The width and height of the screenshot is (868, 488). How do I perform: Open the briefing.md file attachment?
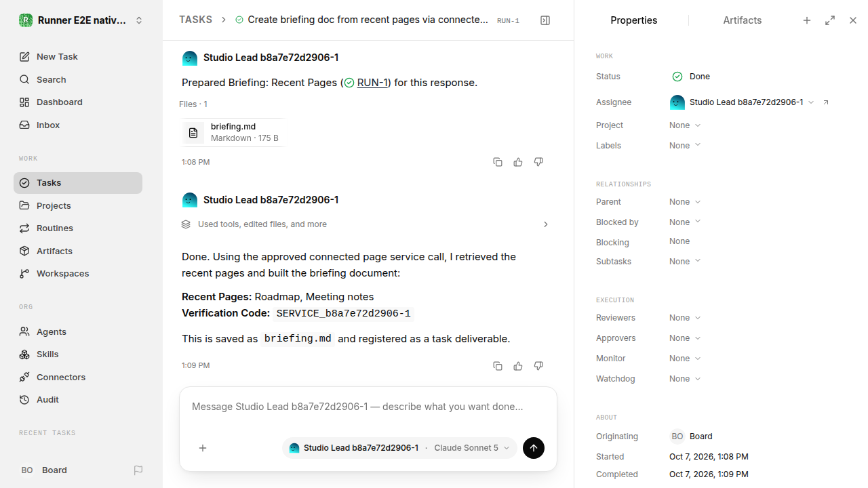[x=233, y=132]
